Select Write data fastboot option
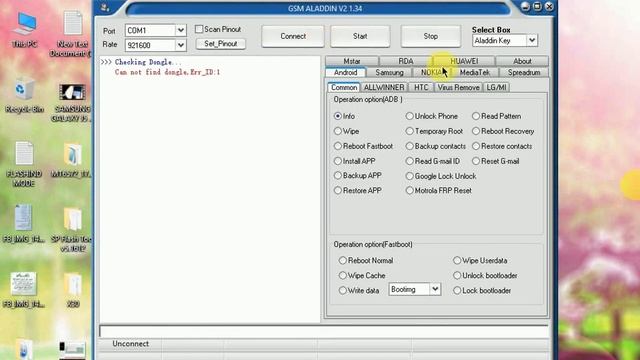Viewport: 640px width, 360px height. click(x=342, y=291)
